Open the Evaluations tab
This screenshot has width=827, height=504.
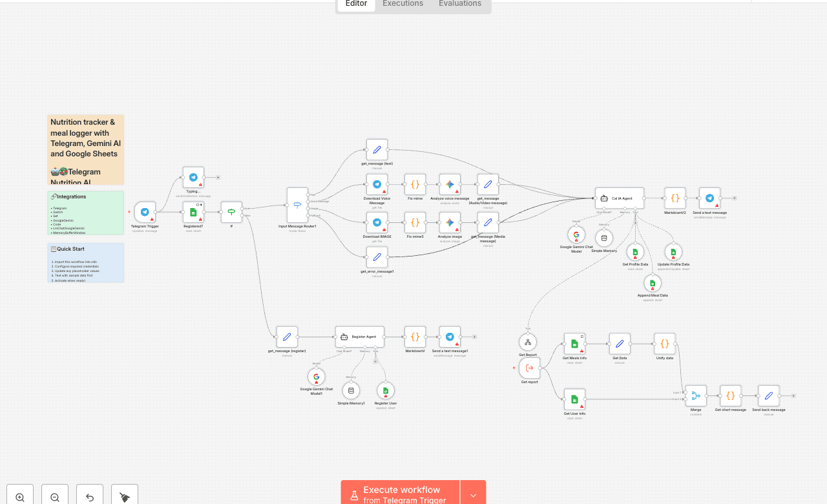pyautogui.click(x=459, y=4)
